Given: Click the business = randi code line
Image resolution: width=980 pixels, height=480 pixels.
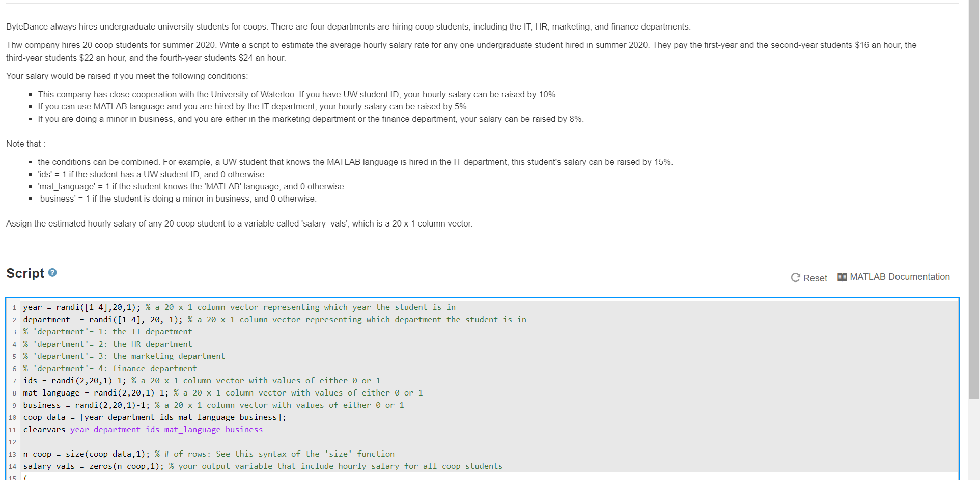Looking at the screenshot, I should (x=213, y=405).
